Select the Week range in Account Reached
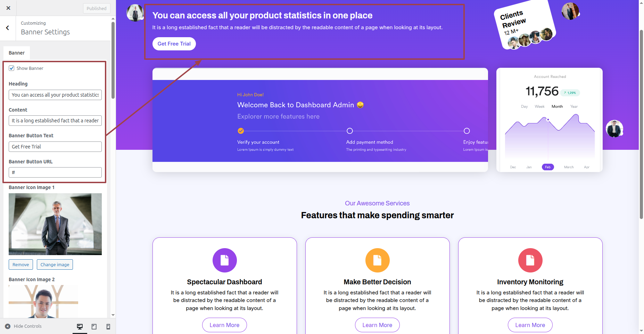 tap(539, 107)
